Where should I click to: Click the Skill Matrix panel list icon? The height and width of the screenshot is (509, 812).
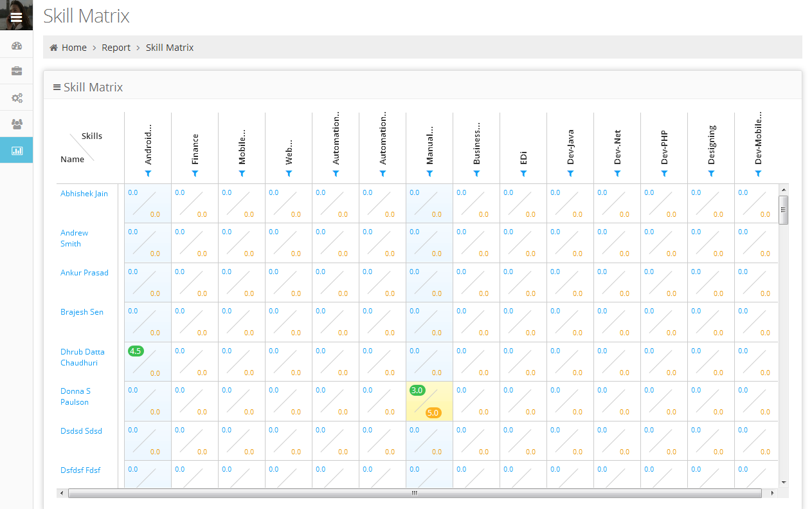[57, 88]
